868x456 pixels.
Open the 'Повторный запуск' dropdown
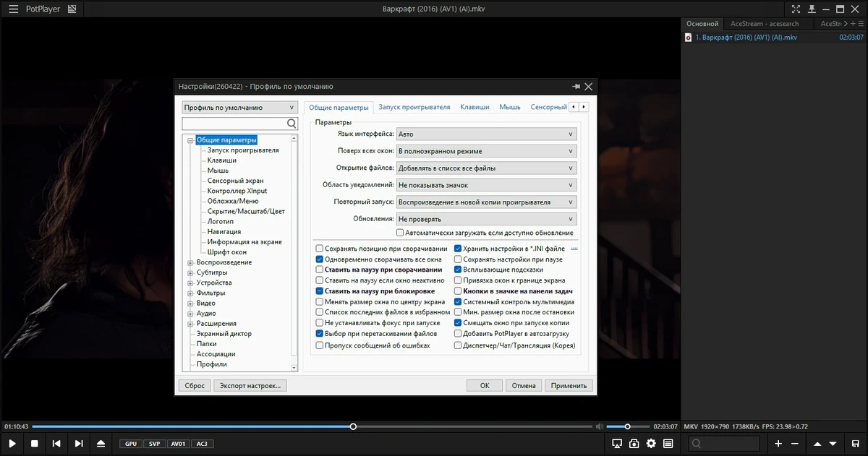click(486, 202)
